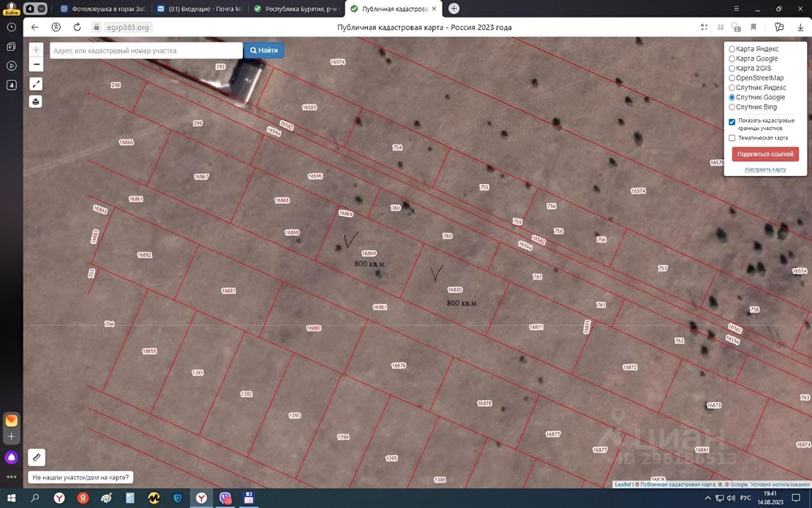Click the parcel label 1392

pos(246,394)
